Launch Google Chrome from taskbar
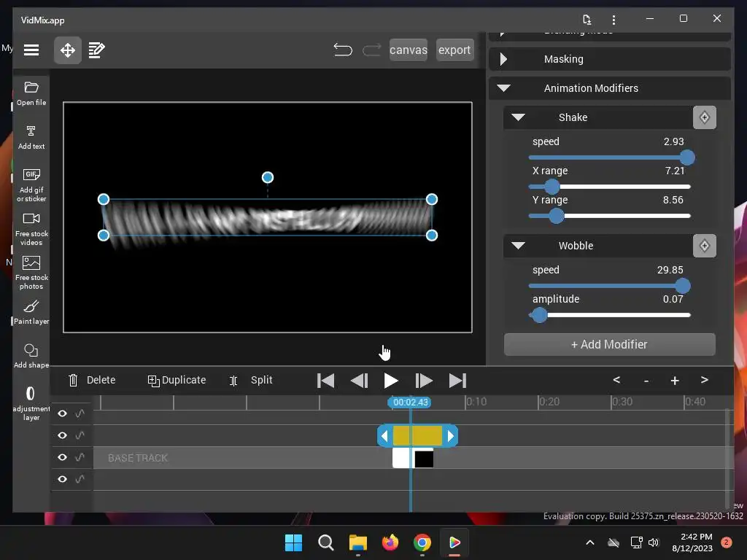 click(x=422, y=542)
